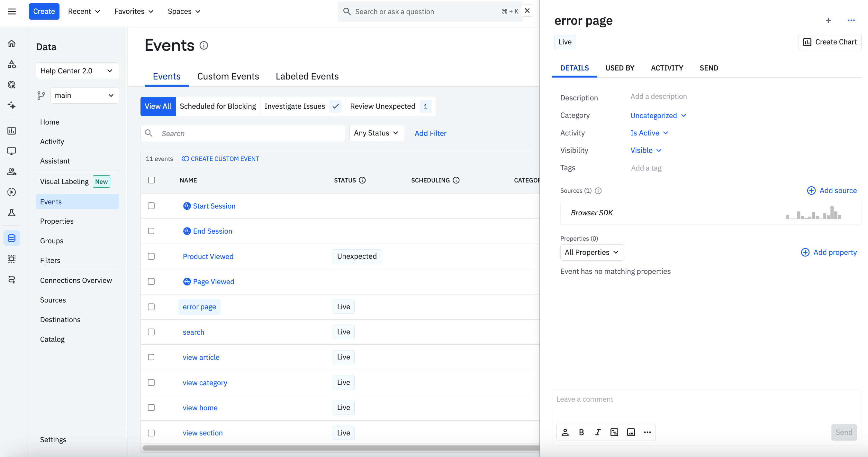Viewport: 868px width, 457px height.
Task: Open the Help Center 2.0 project dropdown
Action: [77, 71]
